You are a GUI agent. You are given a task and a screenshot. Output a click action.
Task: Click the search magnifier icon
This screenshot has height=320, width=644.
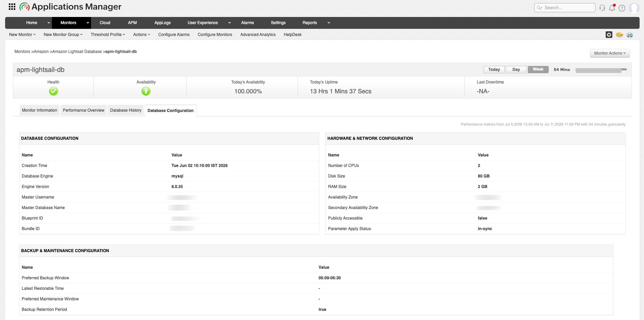539,8
